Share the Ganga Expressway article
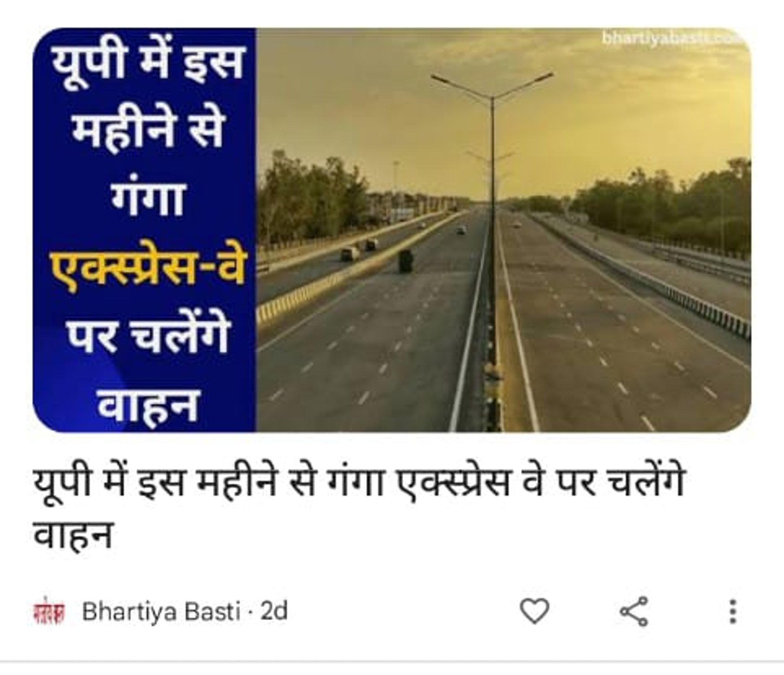784x675 pixels. tap(634, 611)
